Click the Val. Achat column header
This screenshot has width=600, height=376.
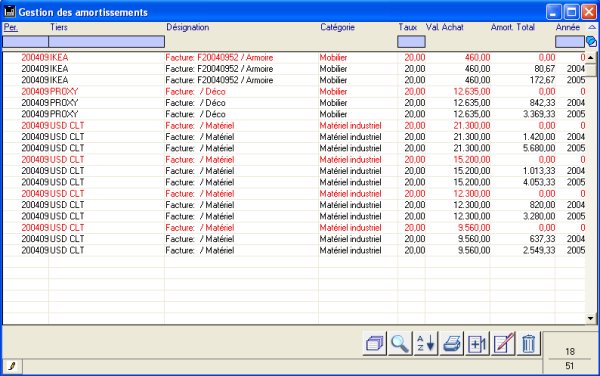pos(445,27)
